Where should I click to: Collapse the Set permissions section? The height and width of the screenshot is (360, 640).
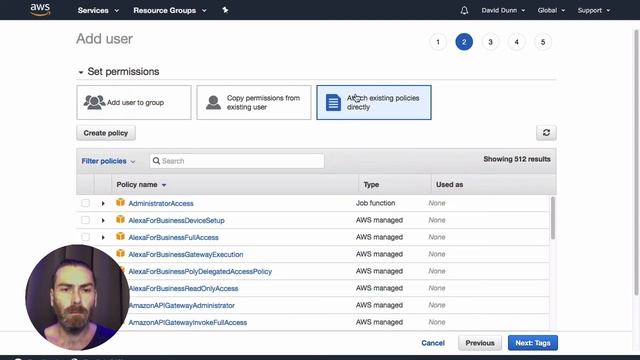[x=81, y=72]
